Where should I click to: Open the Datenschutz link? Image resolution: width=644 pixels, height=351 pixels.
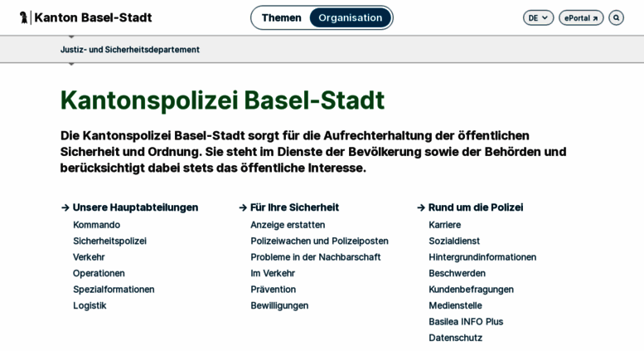(456, 338)
